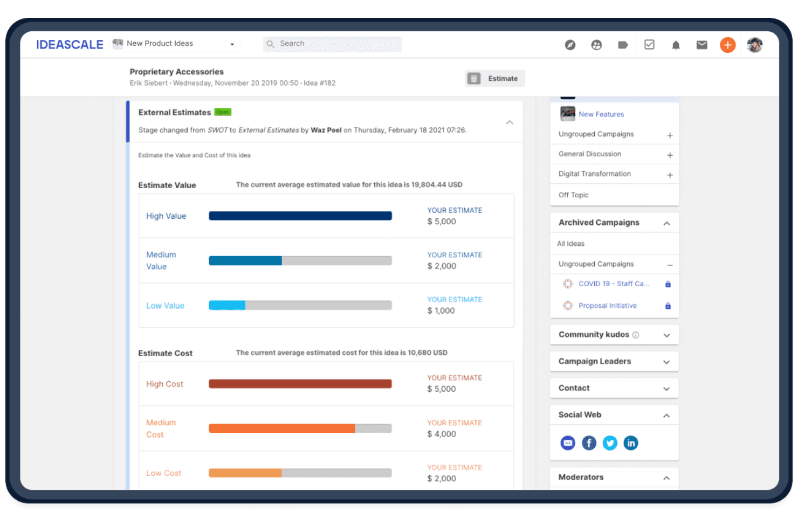Open the notifications bell
The height and width of the screenshot is (532, 798).
676,45
